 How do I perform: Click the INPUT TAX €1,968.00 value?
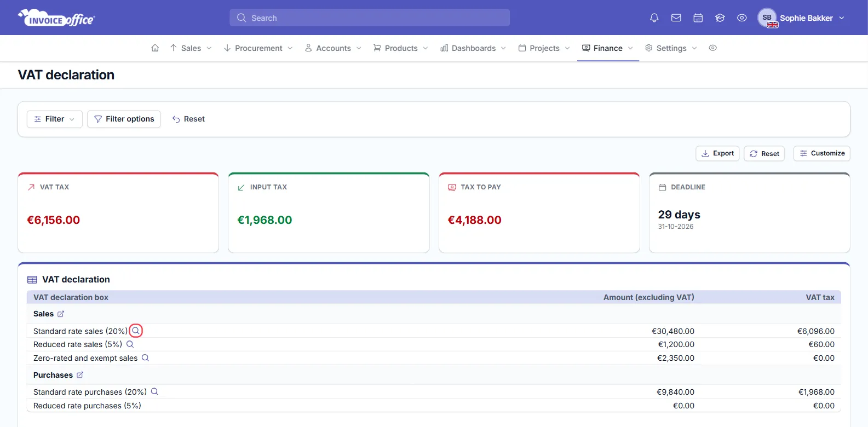click(265, 220)
